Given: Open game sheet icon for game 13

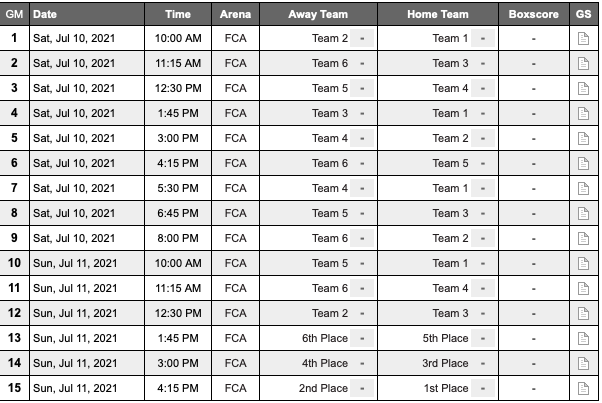Looking at the screenshot, I should point(583,338).
